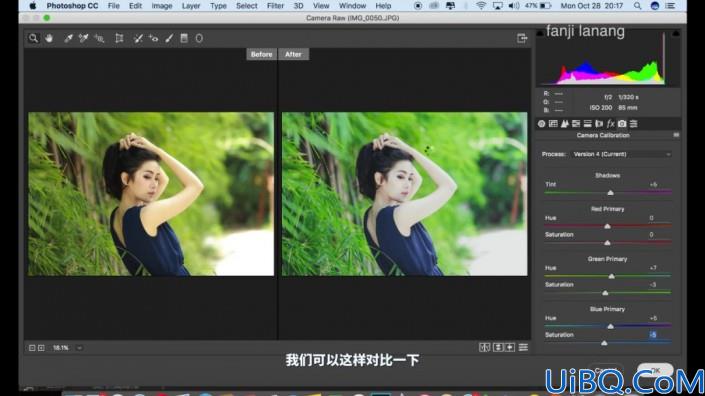The image size is (705, 396).
Task: Open zoom level dropdown arrow
Action: click(79, 348)
